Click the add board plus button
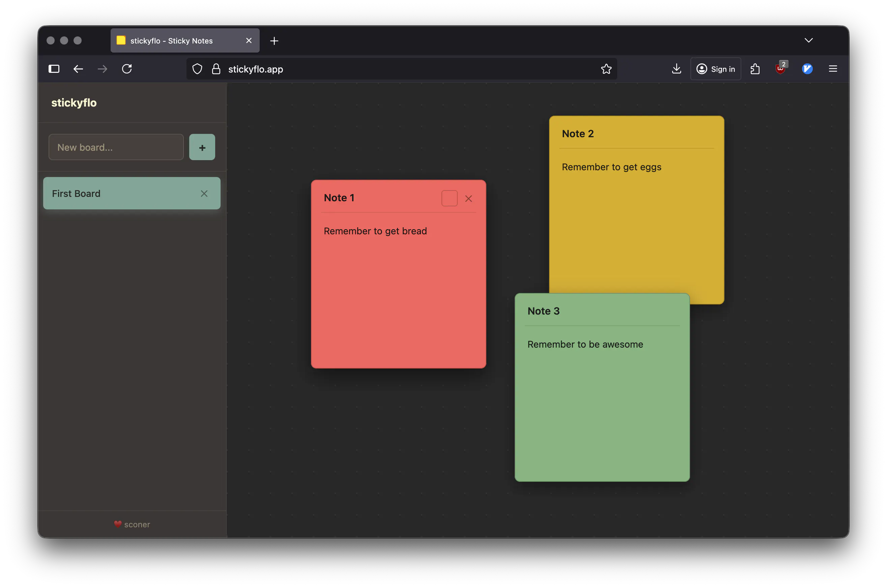This screenshot has height=588, width=887. (x=202, y=147)
